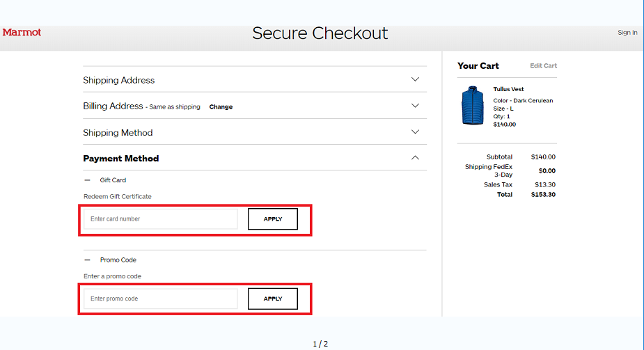This screenshot has width=644, height=350.
Task: Click the Your Cart heading
Action: [x=478, y=65]
